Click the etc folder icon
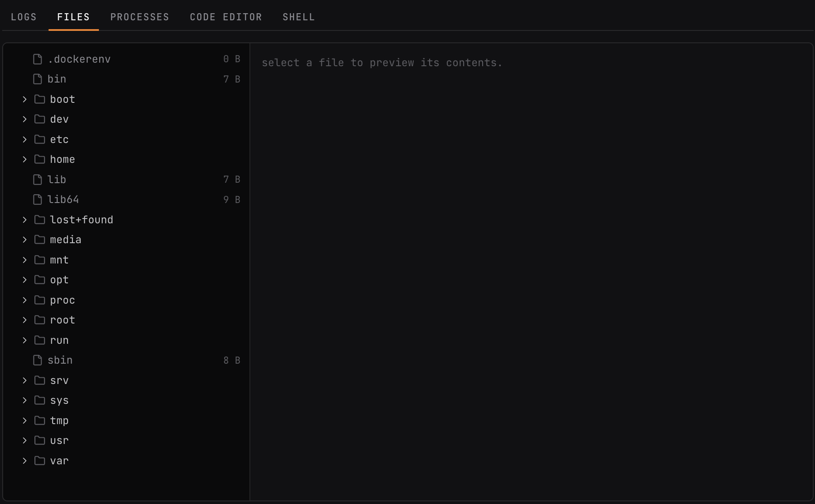 click(x=40, y=139)
